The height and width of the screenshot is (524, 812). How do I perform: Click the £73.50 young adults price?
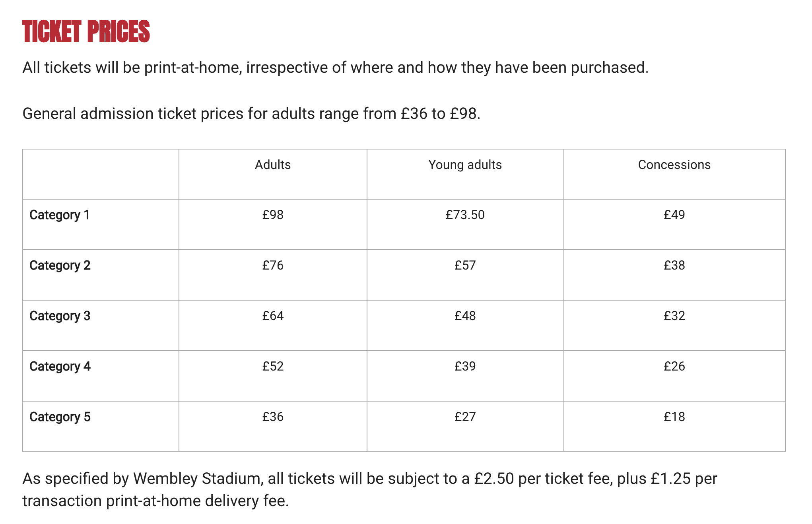click(465, 215)
